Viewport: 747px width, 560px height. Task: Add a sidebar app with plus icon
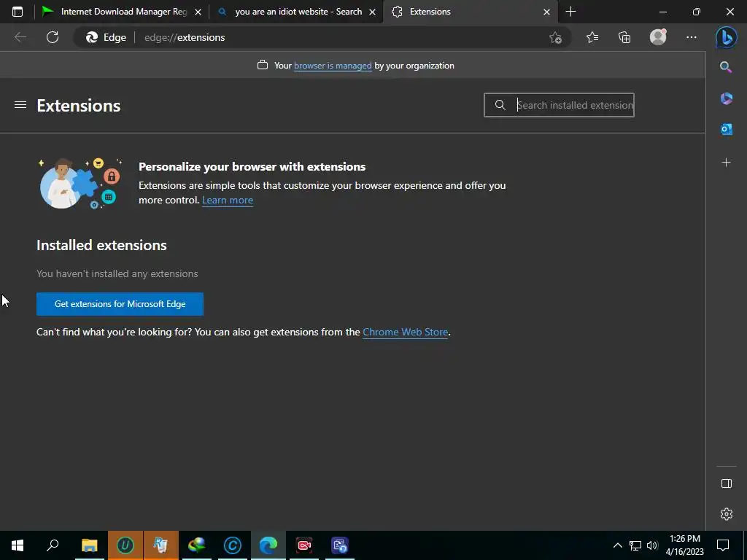[x=726, y=163]
